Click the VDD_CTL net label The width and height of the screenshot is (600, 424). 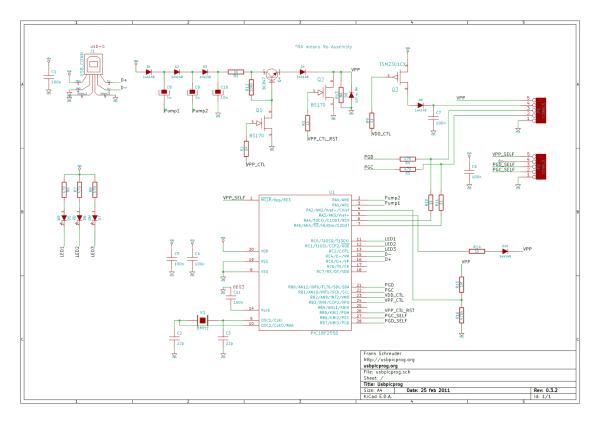pos(381,134)
